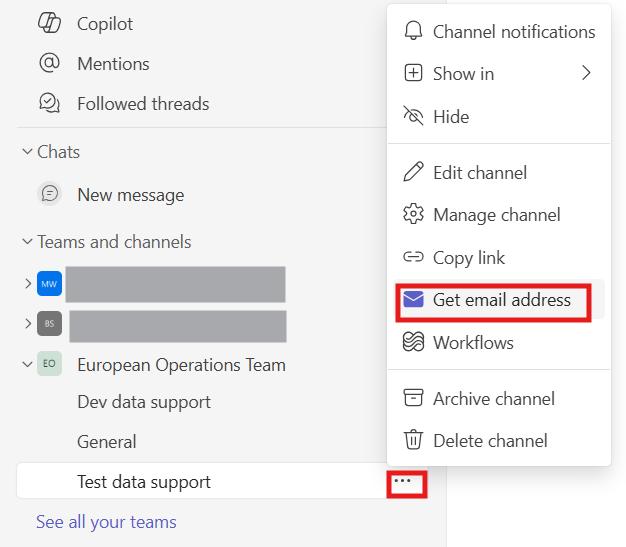Collapse the Teams and channels section

point(28,241)
